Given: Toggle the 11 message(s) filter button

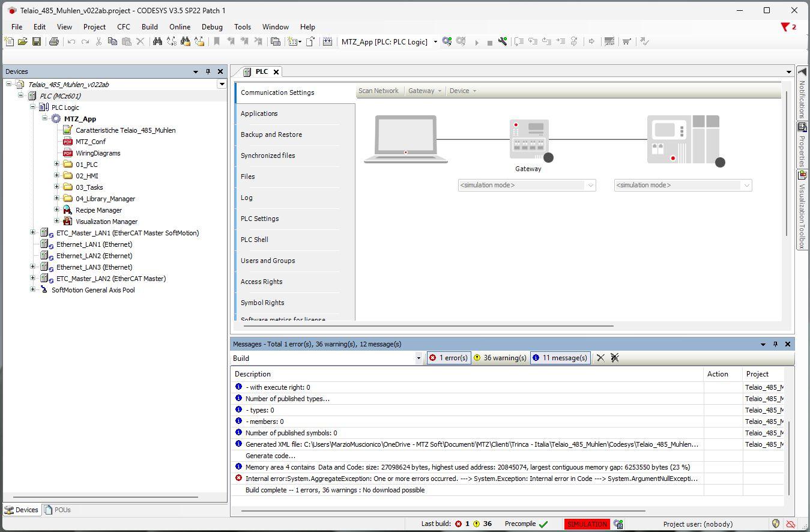Looking at the screenshot, I should click(560, 358).
